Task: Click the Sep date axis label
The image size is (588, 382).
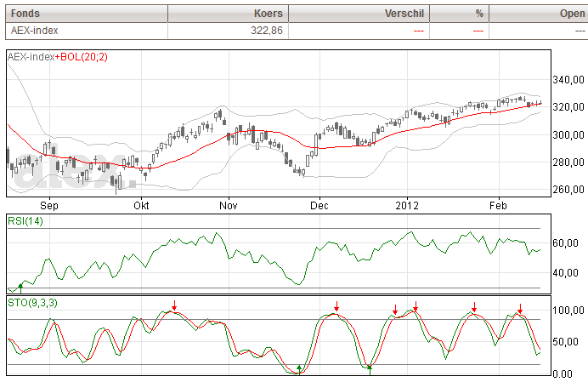Action: (x=49, y=205)
